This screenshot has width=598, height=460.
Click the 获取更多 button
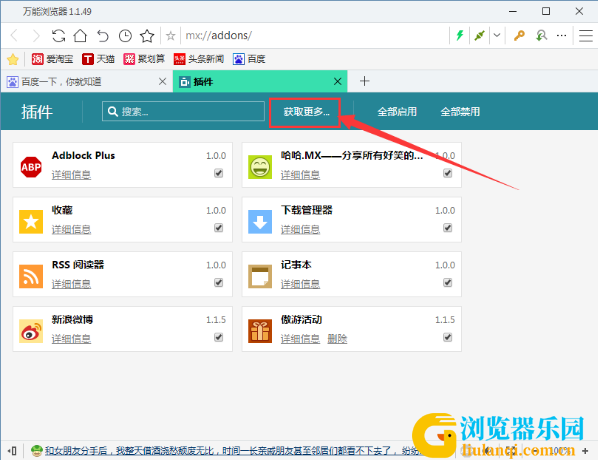[x=306, y=112]
